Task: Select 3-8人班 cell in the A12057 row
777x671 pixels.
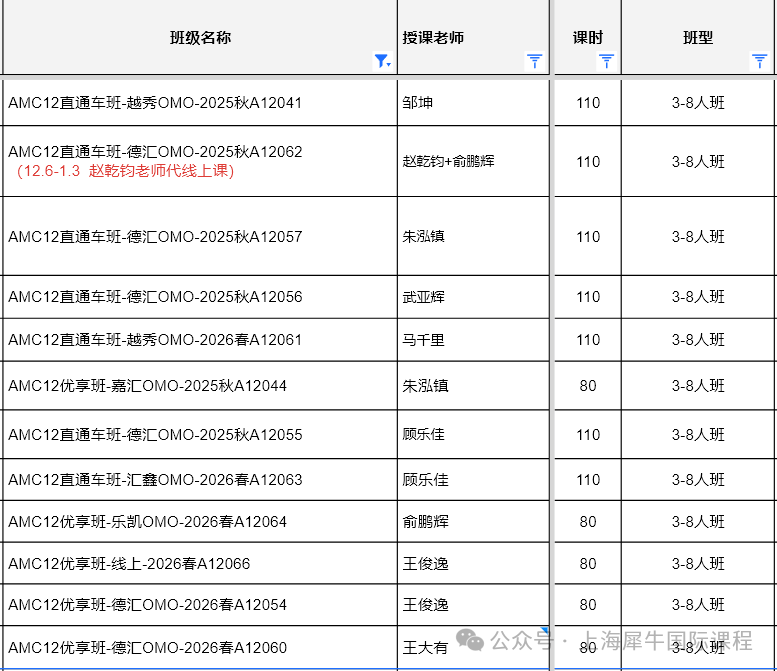Action: [x=698, y=237]
